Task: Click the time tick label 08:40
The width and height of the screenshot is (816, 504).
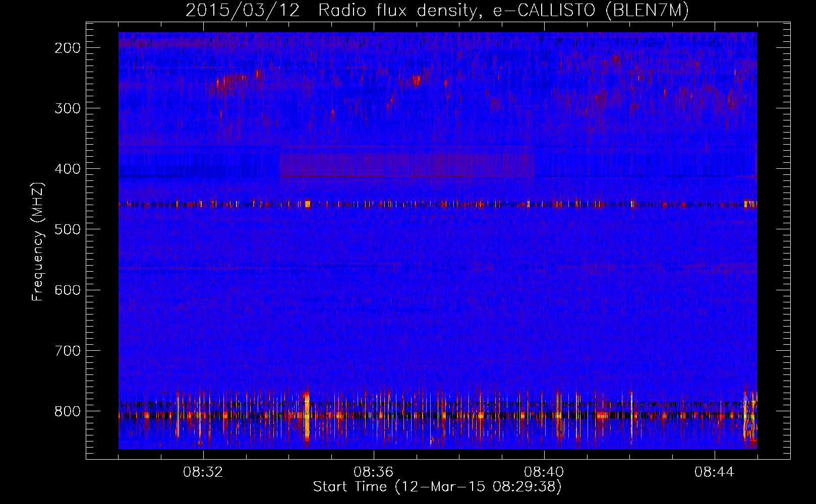Action: [x=544, y=472]
